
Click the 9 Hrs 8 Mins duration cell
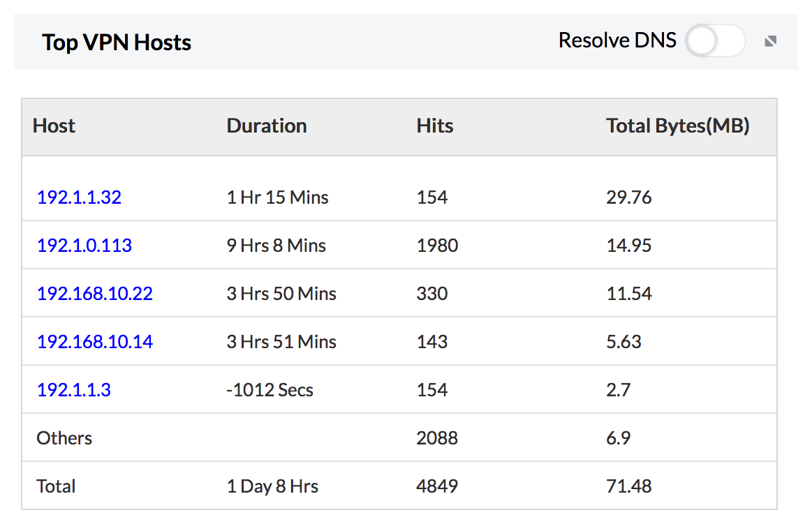point(276,246)
